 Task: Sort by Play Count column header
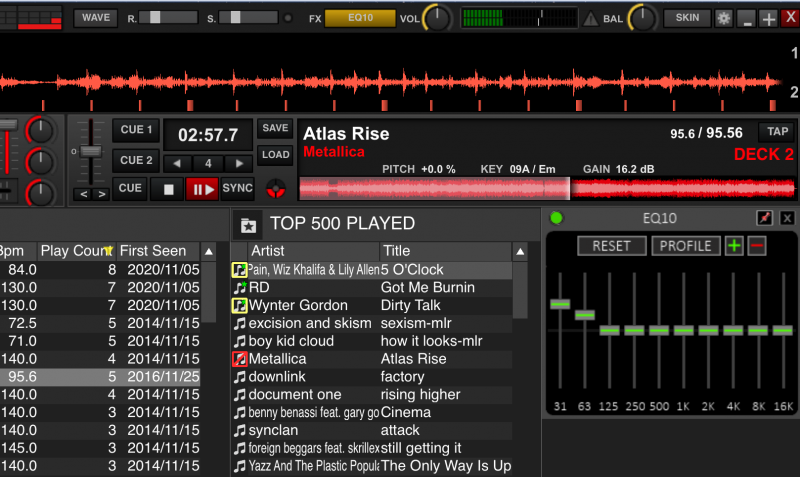(x=77, y=251)
